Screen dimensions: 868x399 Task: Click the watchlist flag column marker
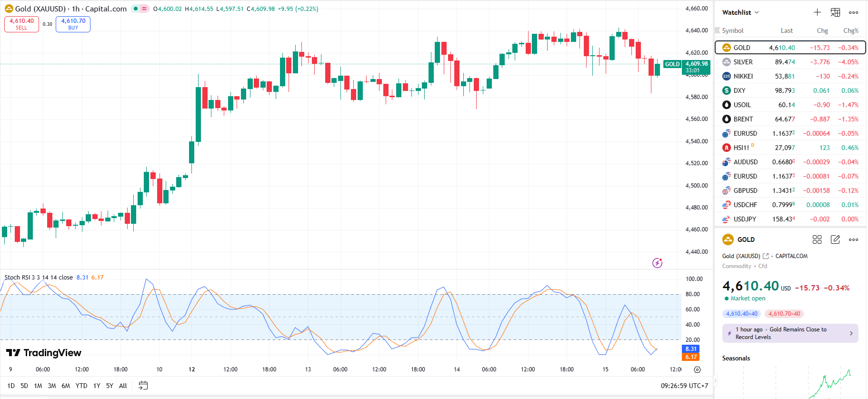(x=718, y=30)
